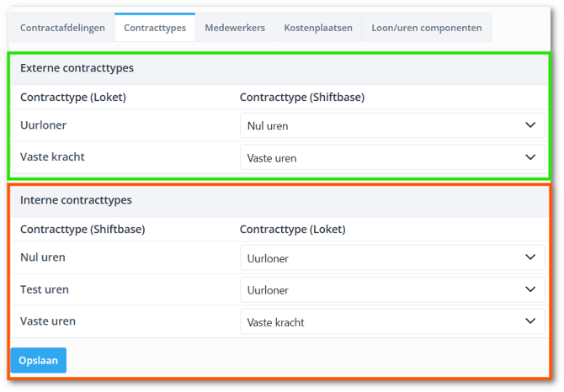Select the Vaste kracht row label
Screen dimensions: 564x392
click(x=52, y=156)
